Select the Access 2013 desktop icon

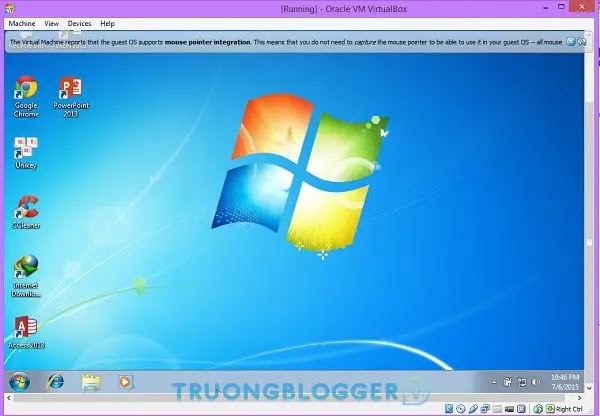[x=26, y=332]
